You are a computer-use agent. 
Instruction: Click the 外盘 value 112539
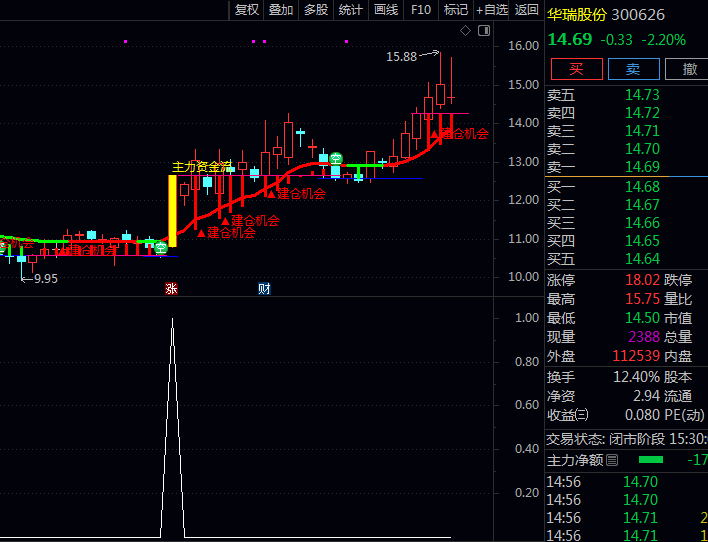636,356
